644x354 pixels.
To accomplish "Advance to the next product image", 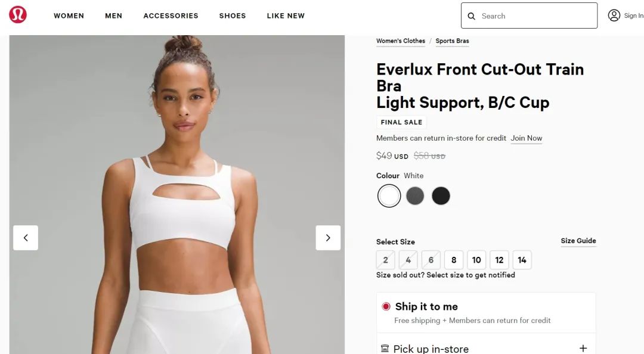I will click(328, 238).
